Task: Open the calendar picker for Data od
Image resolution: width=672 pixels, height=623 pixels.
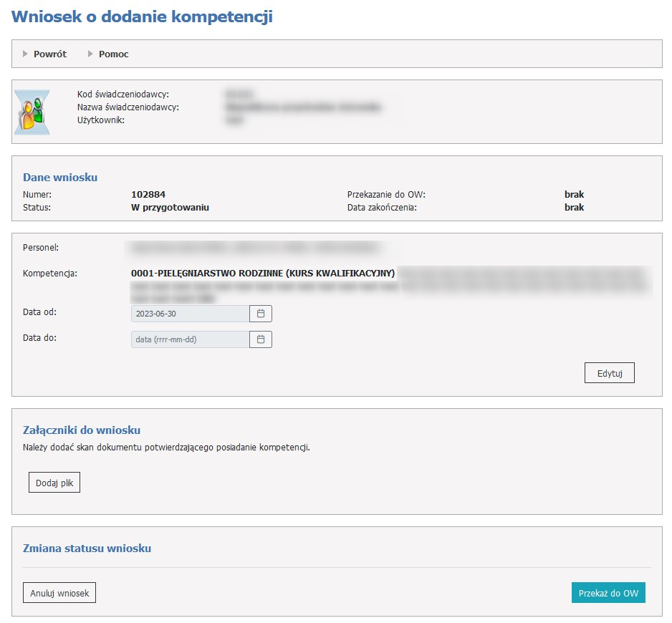Action: (x=261, y=314)
